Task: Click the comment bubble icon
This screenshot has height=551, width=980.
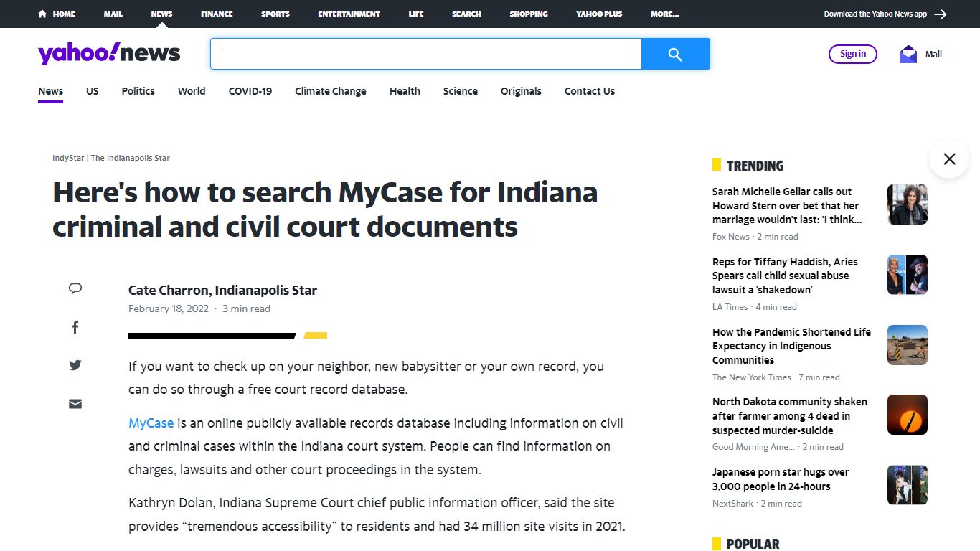Action: [x=75, y=288]
